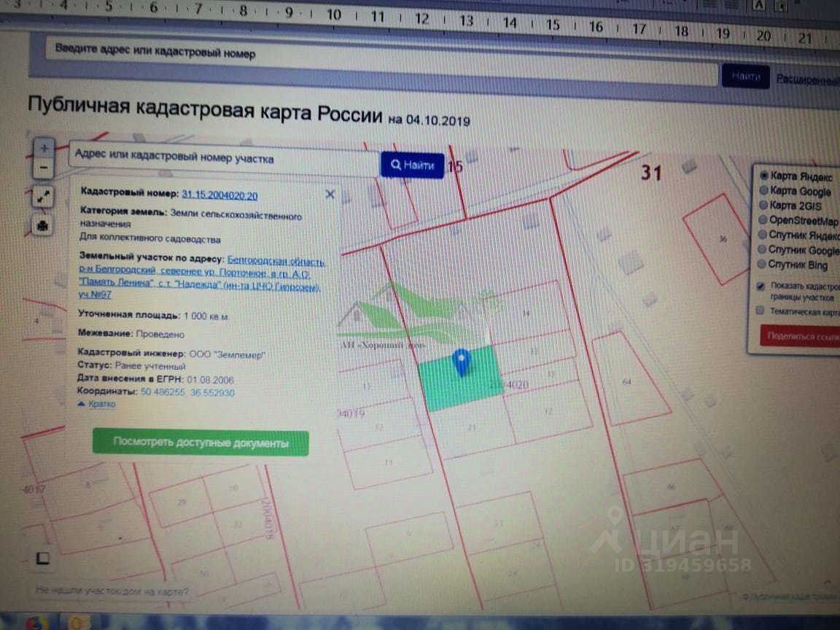This screenshot has width=840, height=630.
Task: Click Не нашли участок/дом на карте text
Action: pyautogui.click(x=112, y=591)
